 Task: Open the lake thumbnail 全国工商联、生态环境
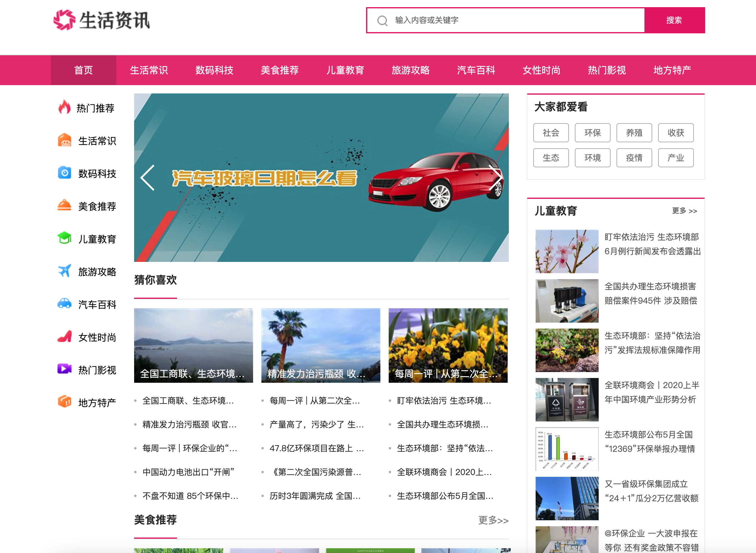[x=193, y=345]
